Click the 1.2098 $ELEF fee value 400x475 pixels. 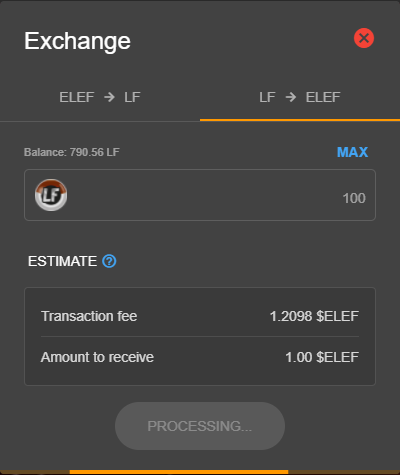coord(314,316)
